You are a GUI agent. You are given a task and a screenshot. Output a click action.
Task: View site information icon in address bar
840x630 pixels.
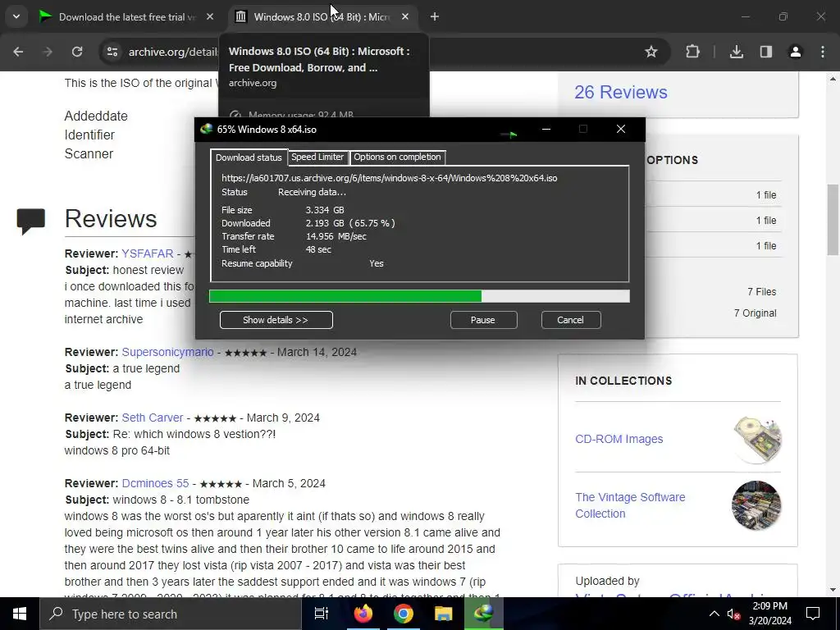click(112, 52)
